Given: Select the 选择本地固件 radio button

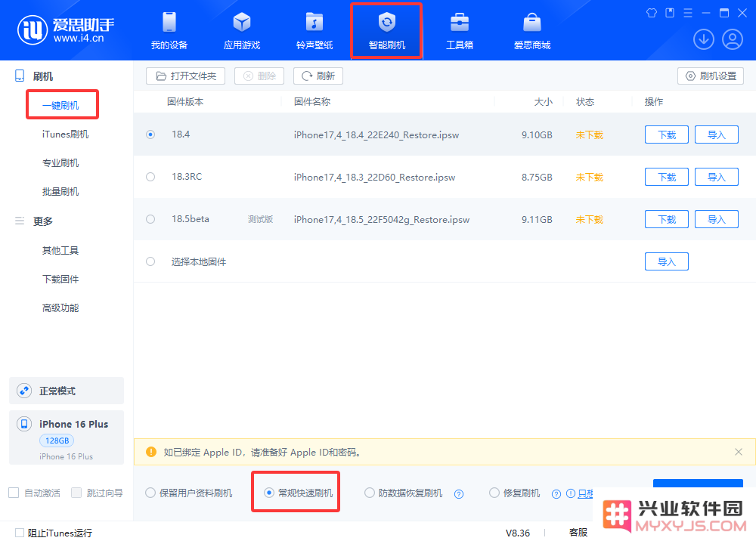Looking at the screenshot, I should click(150, 261).
